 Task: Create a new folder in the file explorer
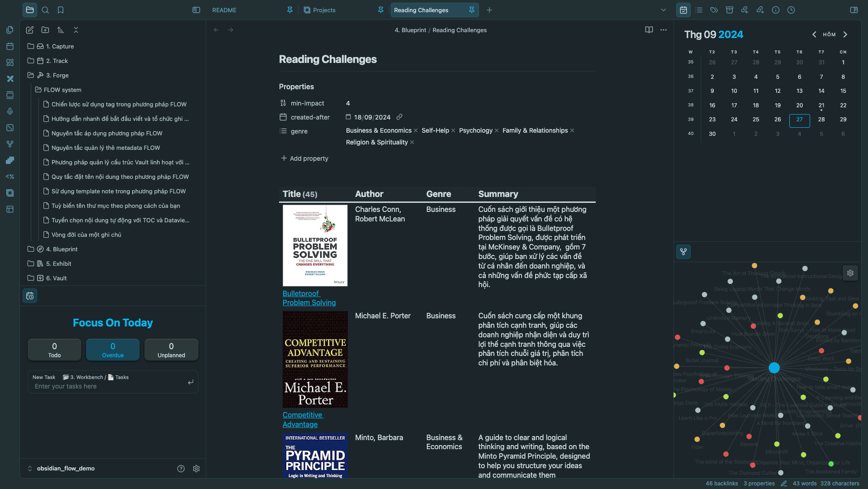pos(45,30)
